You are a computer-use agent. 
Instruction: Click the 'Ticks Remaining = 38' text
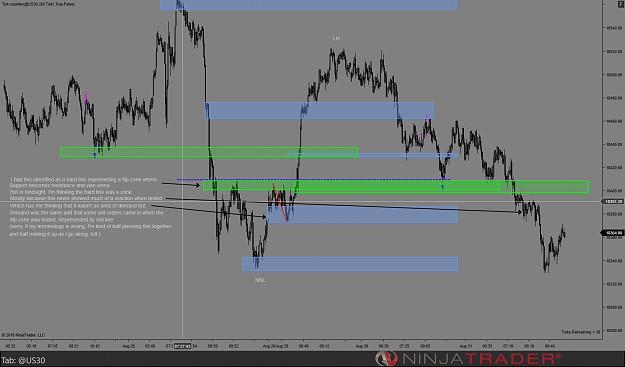(581, 332)
